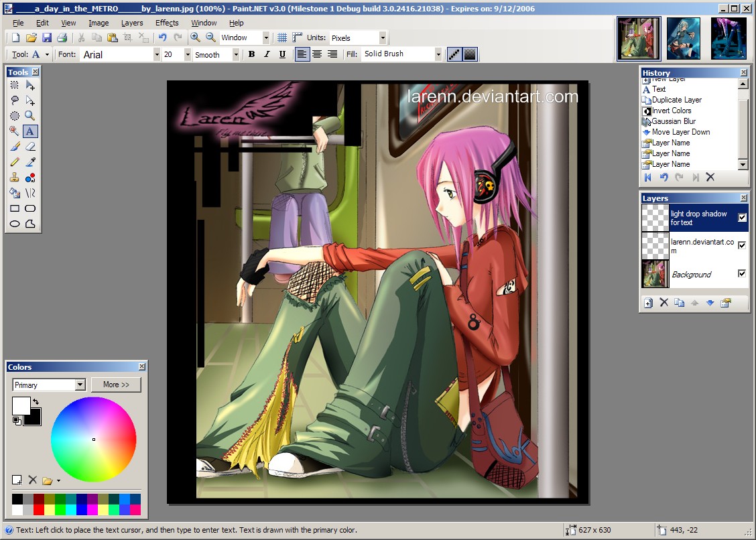The width and height of the screenshot is (756, 540).
Task: Open the Fill Solid Brush dropdown
Action: click(x=438, y=54)
